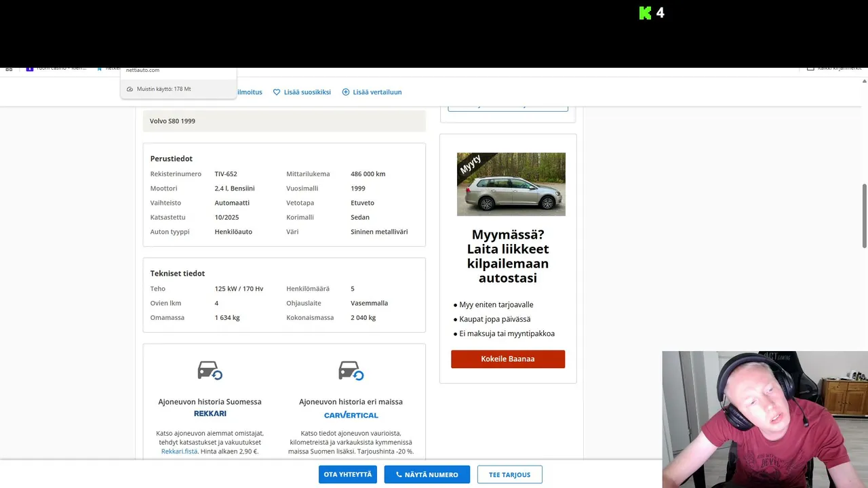Click the Tekniset tiedot heading
This screenshot has width=868, height=488.
(x=178, y=273)
